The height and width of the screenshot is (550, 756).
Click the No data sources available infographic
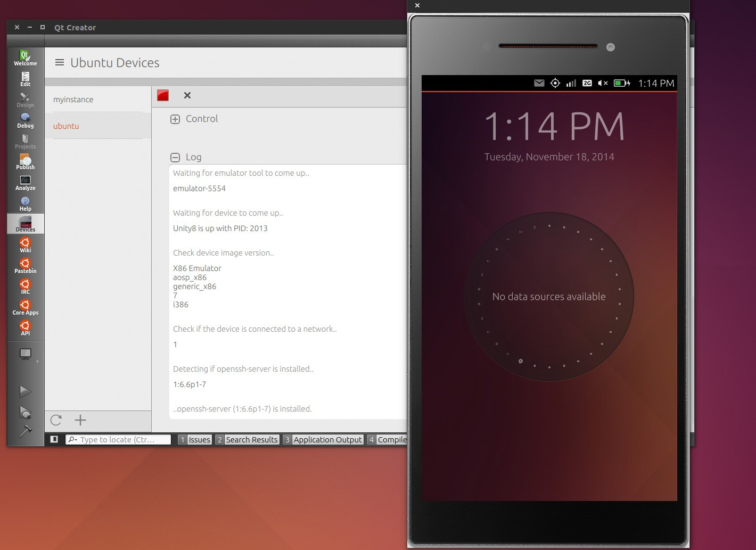[x=549, y=297]
